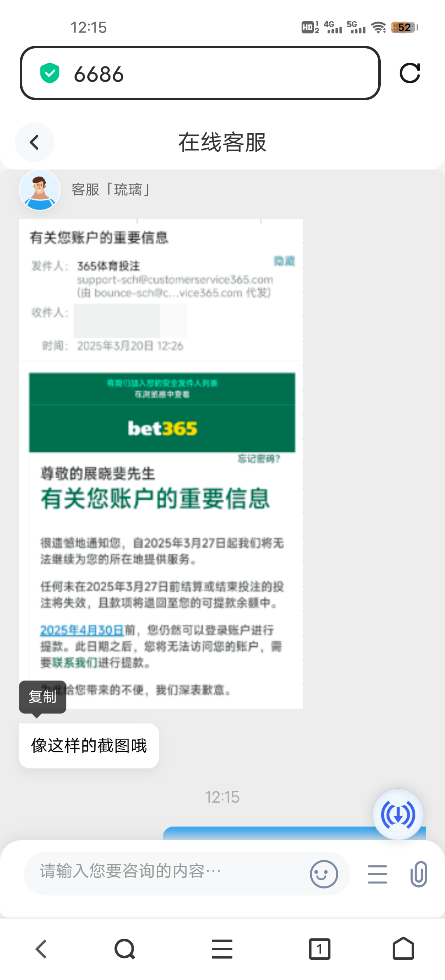Show open tabs counter
This screenshot has height=980, width=445.
pyautogui.click(x=320, y=949)
